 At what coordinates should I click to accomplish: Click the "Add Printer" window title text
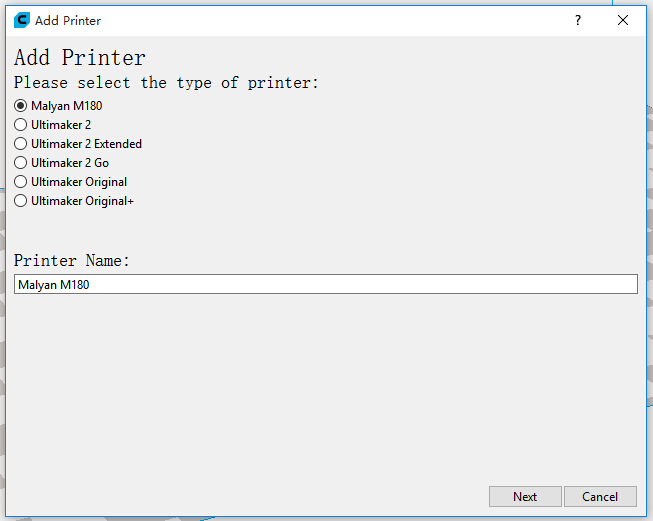[x=68, y=20]
